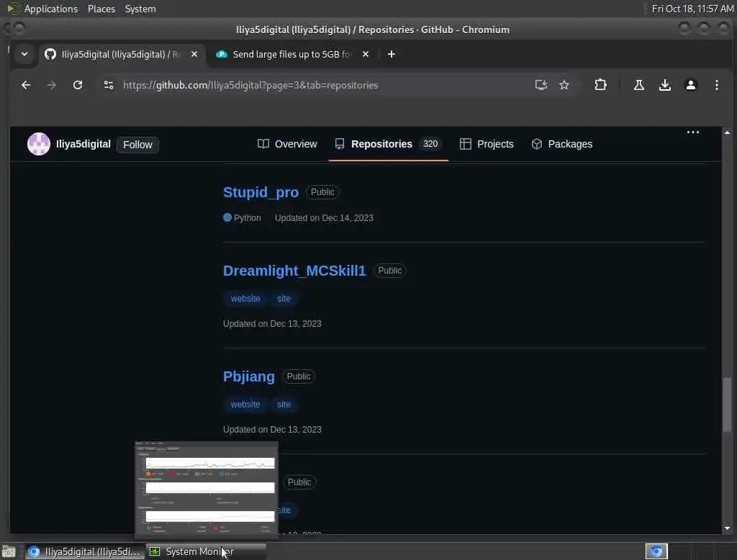Open the System menu
The height and width of the screenshot is (560, 737).
click(140, 9)
